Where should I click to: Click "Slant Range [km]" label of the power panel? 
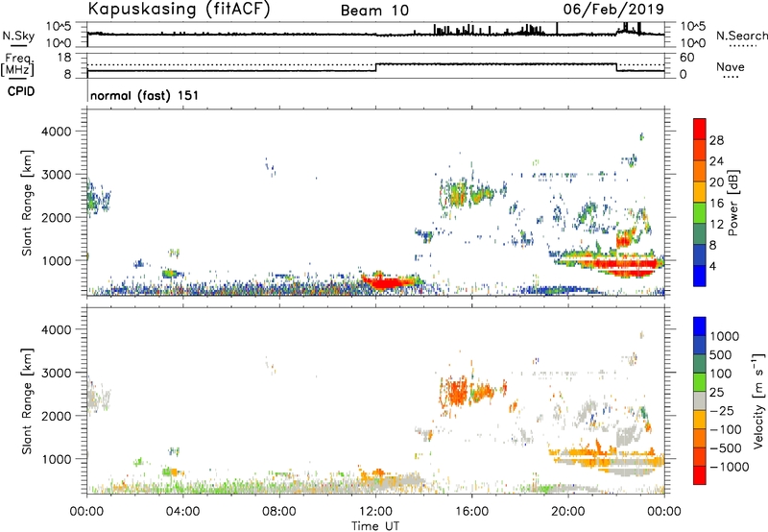tap(27, 203)
